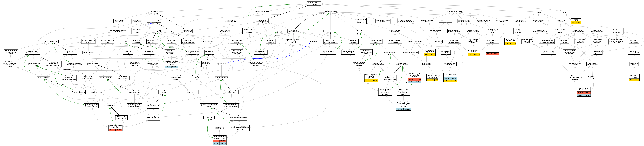Select the 'glucose import' node
The height and width of the screenshot is (146, 644).
pos(209,117)
